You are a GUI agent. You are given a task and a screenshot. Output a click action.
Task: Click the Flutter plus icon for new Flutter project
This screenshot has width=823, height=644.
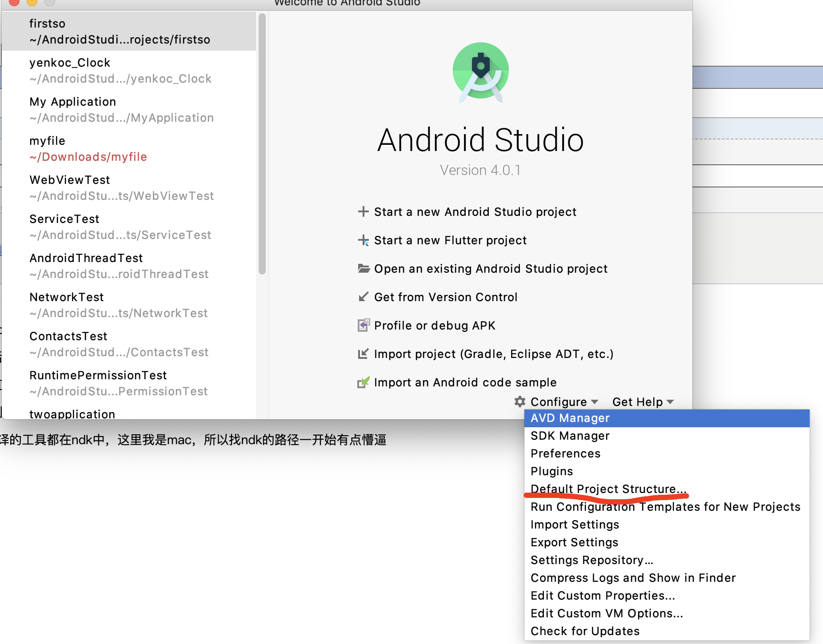[x=364, y=240]
